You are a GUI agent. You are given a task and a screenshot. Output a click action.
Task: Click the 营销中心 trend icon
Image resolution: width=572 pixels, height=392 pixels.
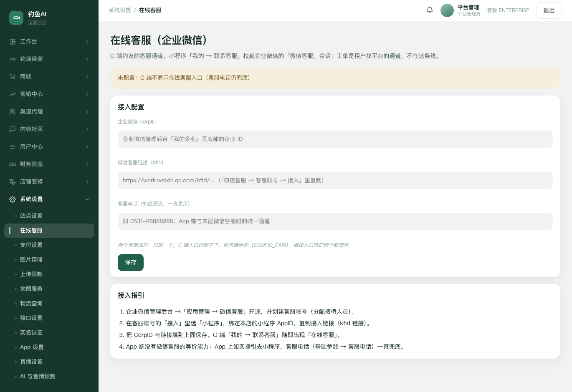click(13, 94)
